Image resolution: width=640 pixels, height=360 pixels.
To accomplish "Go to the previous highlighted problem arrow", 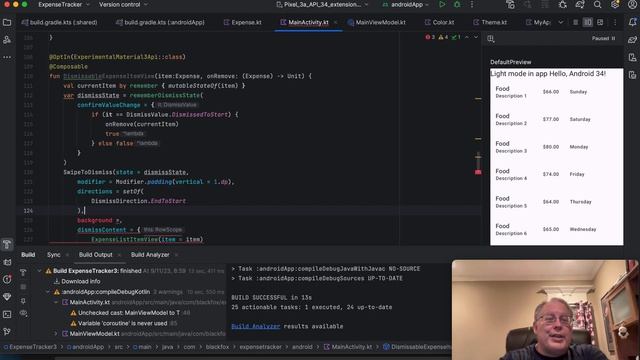I will (x=467, y=37).
